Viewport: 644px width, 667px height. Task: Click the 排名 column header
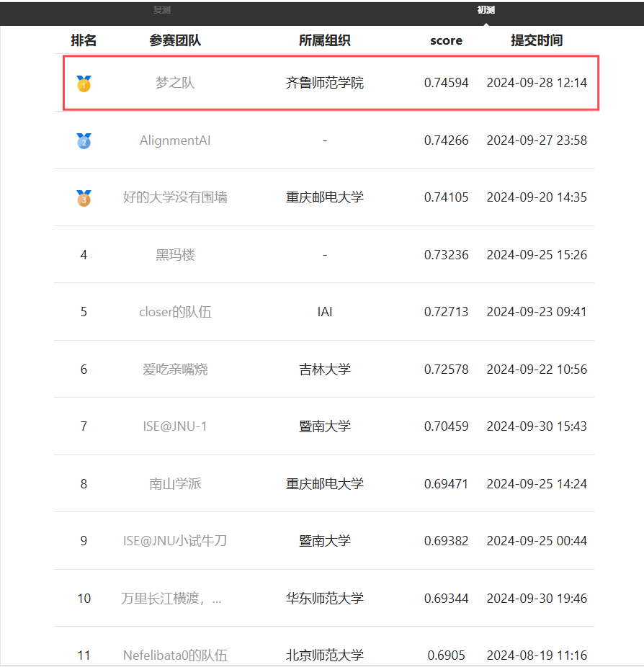[84, 40]
